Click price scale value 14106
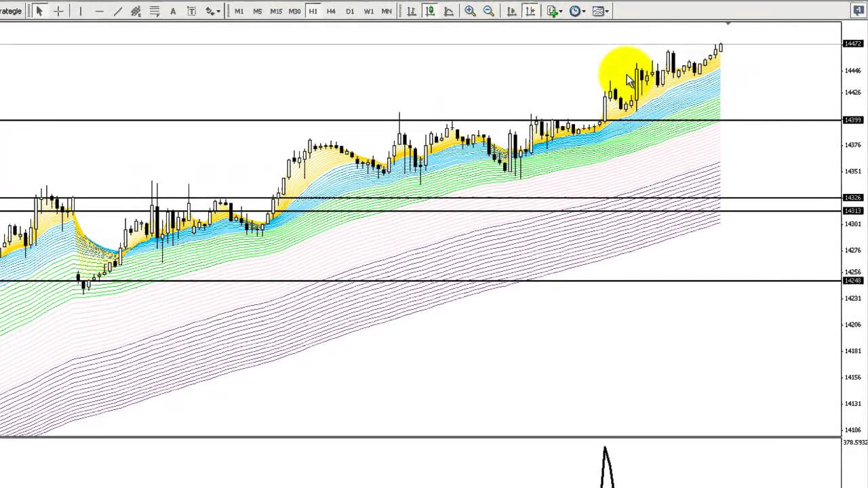This screenshot has height=488, width=868. click(x=853, y=430)
